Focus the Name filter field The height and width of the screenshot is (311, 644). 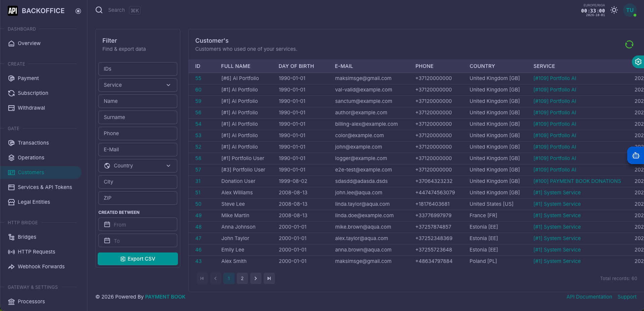(x=138, y=101)
